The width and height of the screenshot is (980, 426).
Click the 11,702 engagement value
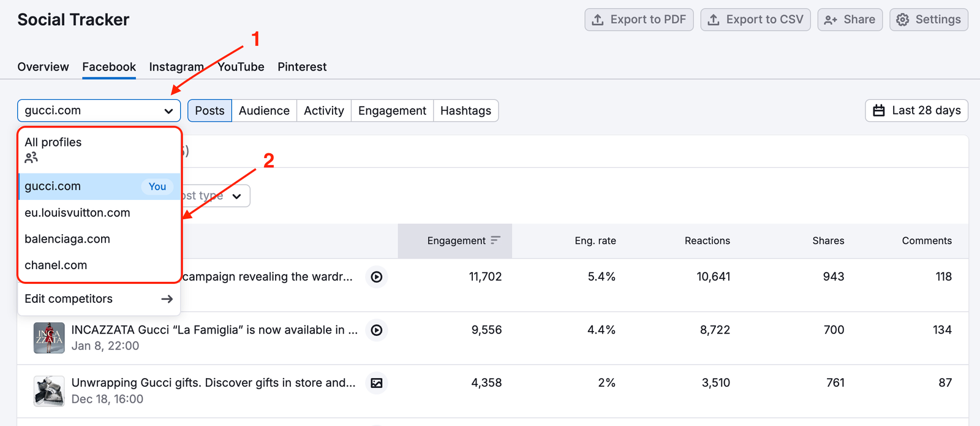tap(485, 276)
